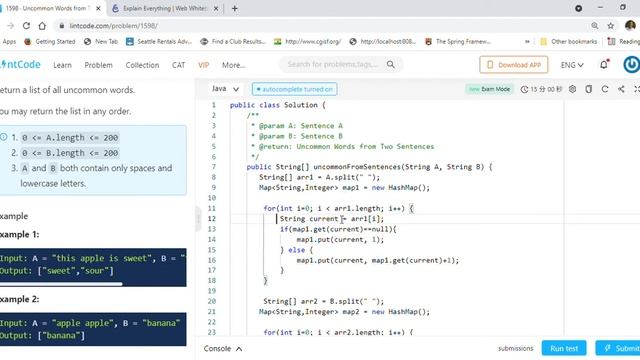Screen dimensions: 640x360
Task: Click the copy code clipboard icon
Action: [588, 89]
